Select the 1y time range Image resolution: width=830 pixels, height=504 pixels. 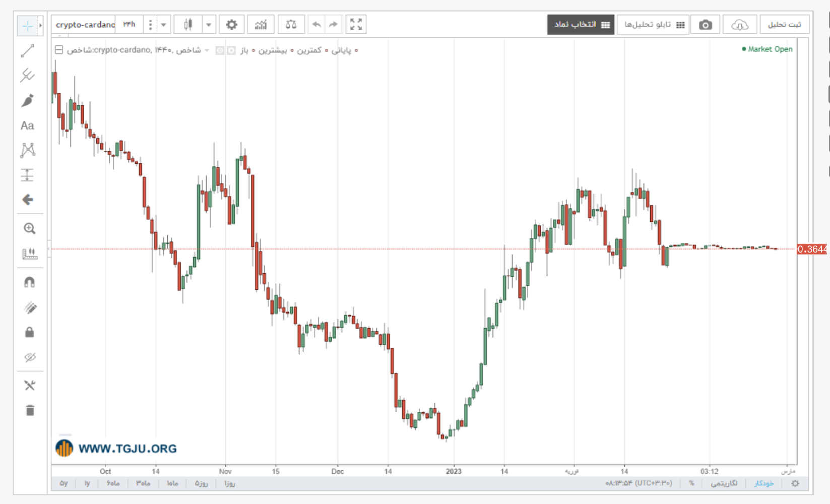(x=87, y=483)
